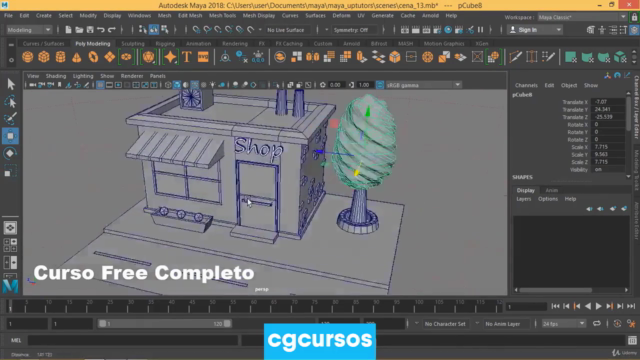
Task: Click the Redo arrow icon
Action: [x=111, y=30]
